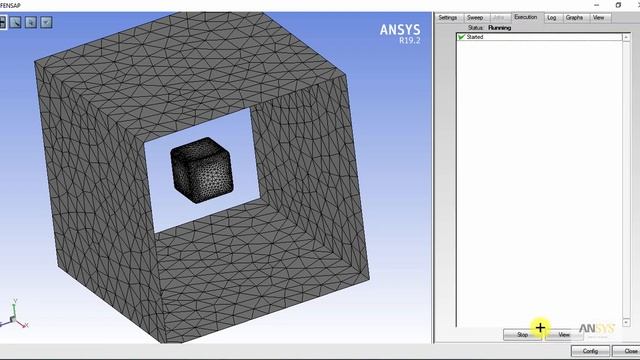The image size is (640, 360).
Task: Click the execution list scroll-down arrow
Action: pyautogui.click(x=626, y=323)
